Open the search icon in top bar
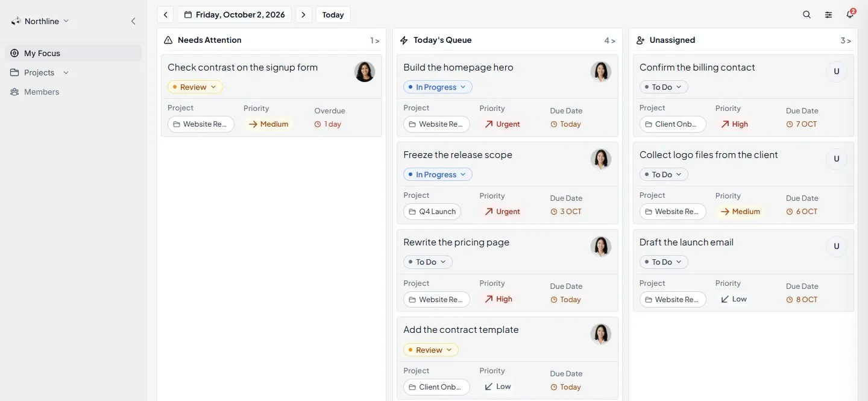Viewport: 868px width, 401px height. [x=807, y=14]
